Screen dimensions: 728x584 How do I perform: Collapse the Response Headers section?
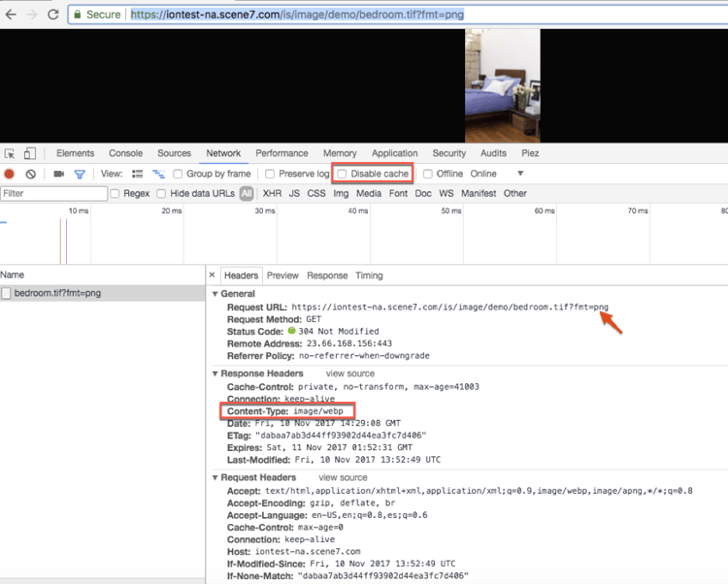[215, 373]
